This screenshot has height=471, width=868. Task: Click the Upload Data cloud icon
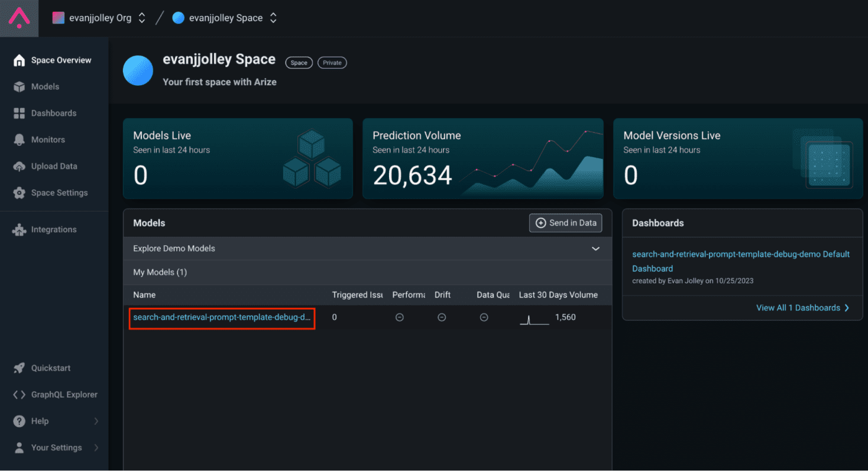20,167
